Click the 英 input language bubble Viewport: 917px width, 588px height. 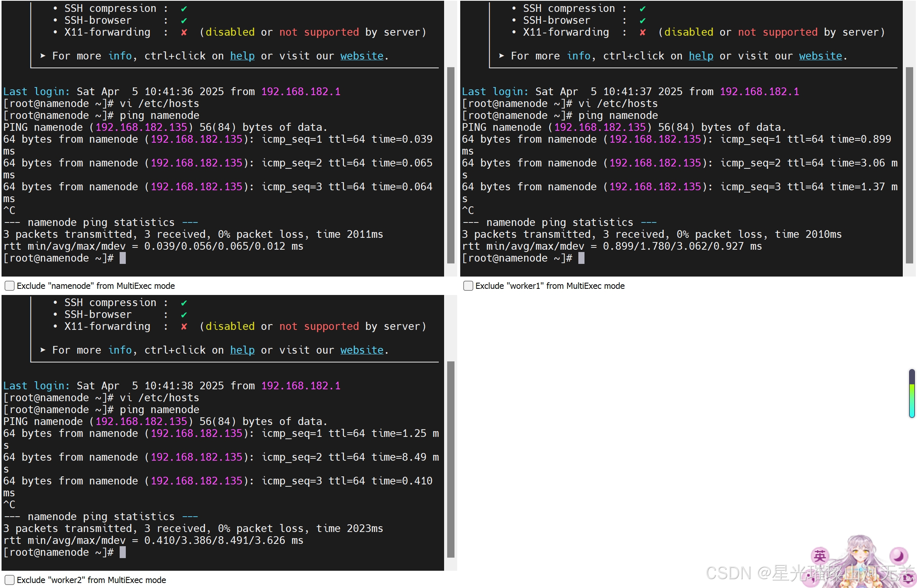pyautogui.click(x=820, y=556)
